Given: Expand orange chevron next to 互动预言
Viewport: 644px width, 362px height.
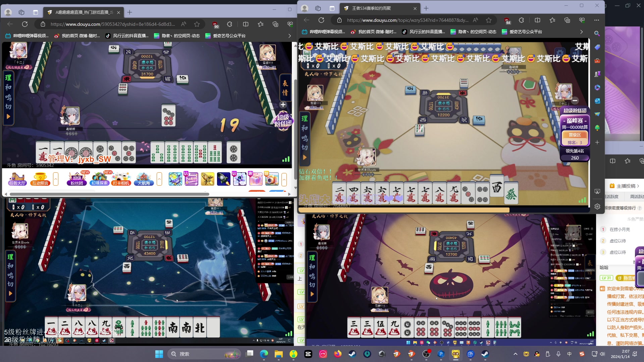Looking at the screenshot, I should tap(56, 179).
